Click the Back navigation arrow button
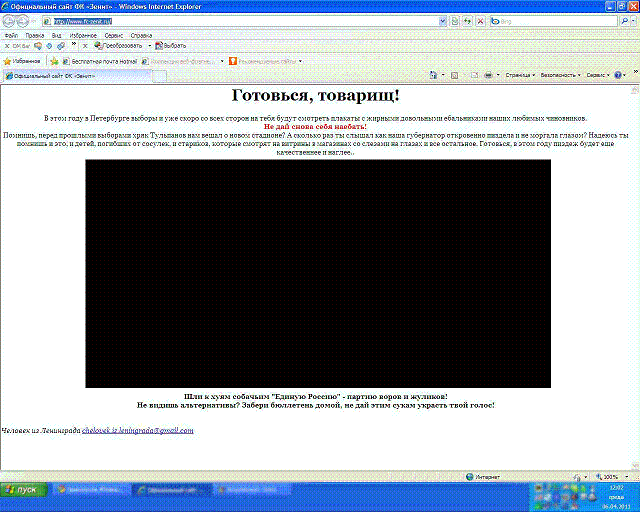Viewport: 640px width, 512px height. coord(10,20)
